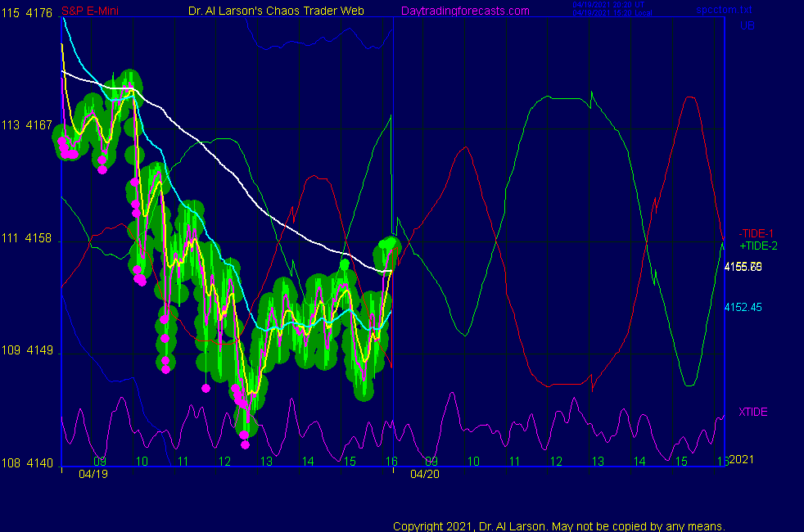804x532 pixels.
Task: Click the Dr. Al Larson's Chaos Trader Web title
Action: (x=277, y=11)
